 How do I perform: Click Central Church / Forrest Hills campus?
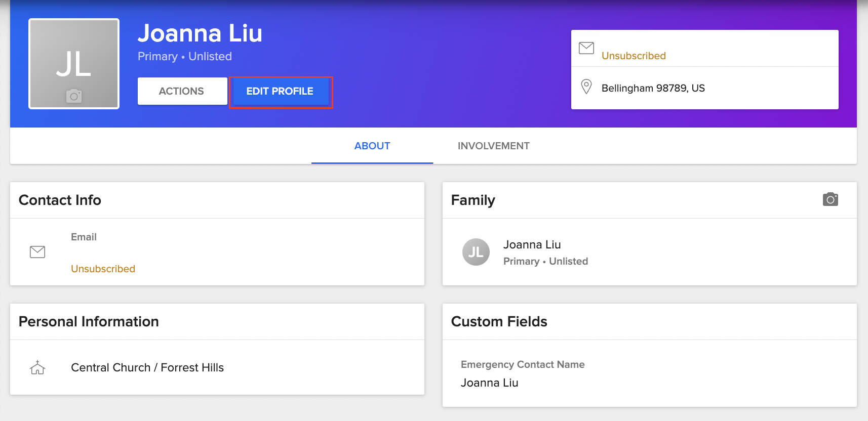click(147, 367)
